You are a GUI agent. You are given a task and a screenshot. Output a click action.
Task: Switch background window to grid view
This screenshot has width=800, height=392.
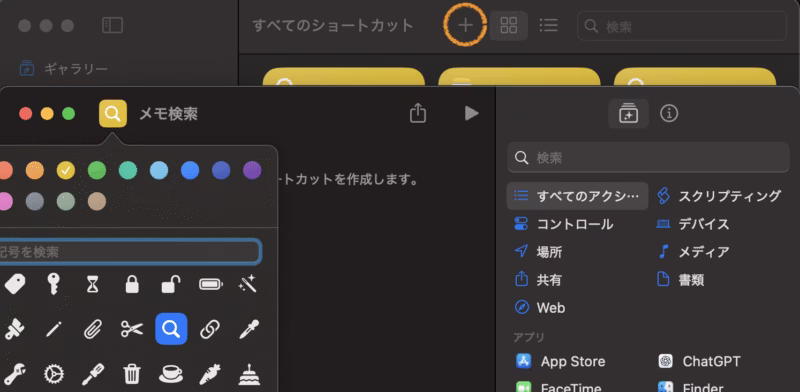pos(509,26)
